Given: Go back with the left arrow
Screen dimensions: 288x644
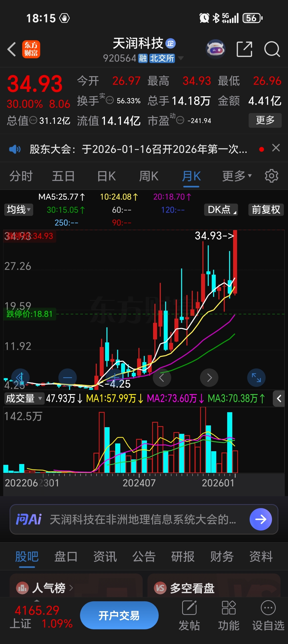Looking at the screenshot, I should coord(12,49).
